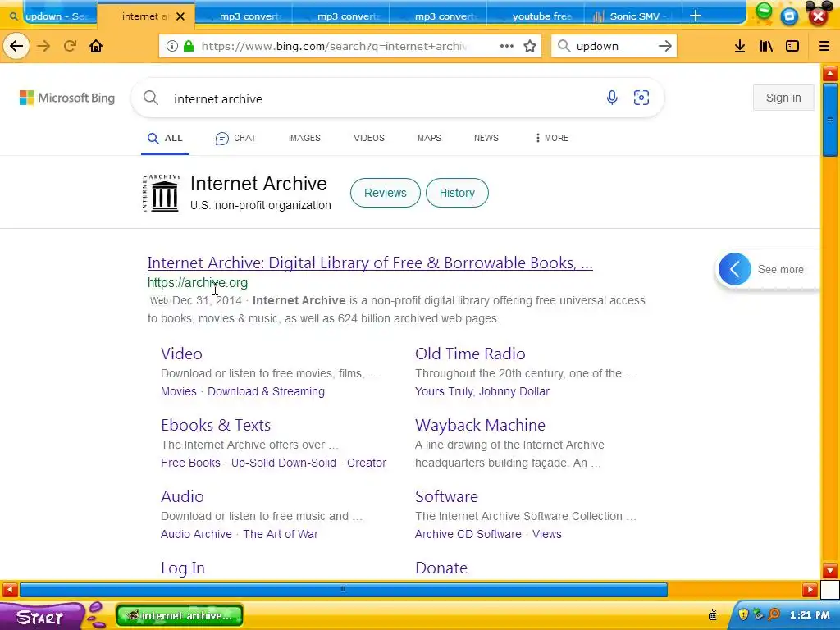Open the browser hamburger menu

[x=824, y=46]
